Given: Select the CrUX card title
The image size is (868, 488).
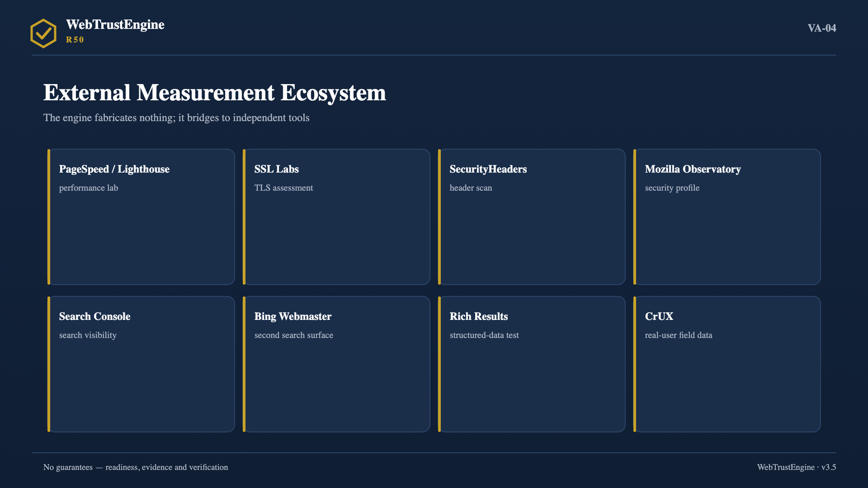Looking at the screenshot, I should click(x=659, y=317).
